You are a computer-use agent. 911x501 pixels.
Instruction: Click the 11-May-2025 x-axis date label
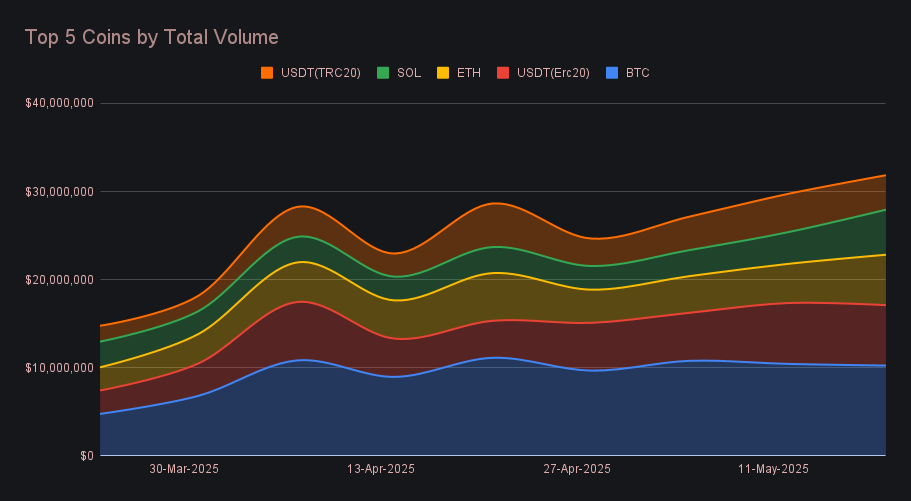[x=773, y=468]
